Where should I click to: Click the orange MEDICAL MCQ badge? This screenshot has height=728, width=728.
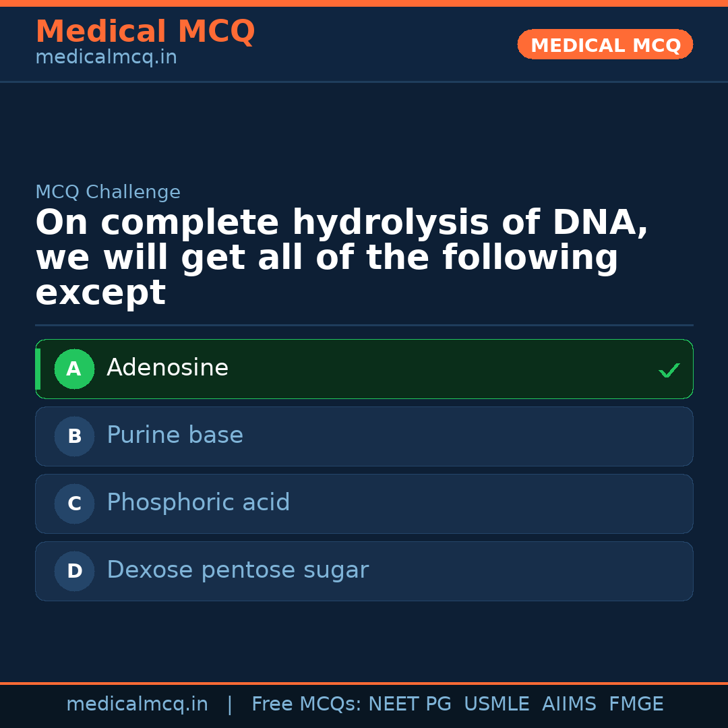pyautogui.click(x=605, y=44)
